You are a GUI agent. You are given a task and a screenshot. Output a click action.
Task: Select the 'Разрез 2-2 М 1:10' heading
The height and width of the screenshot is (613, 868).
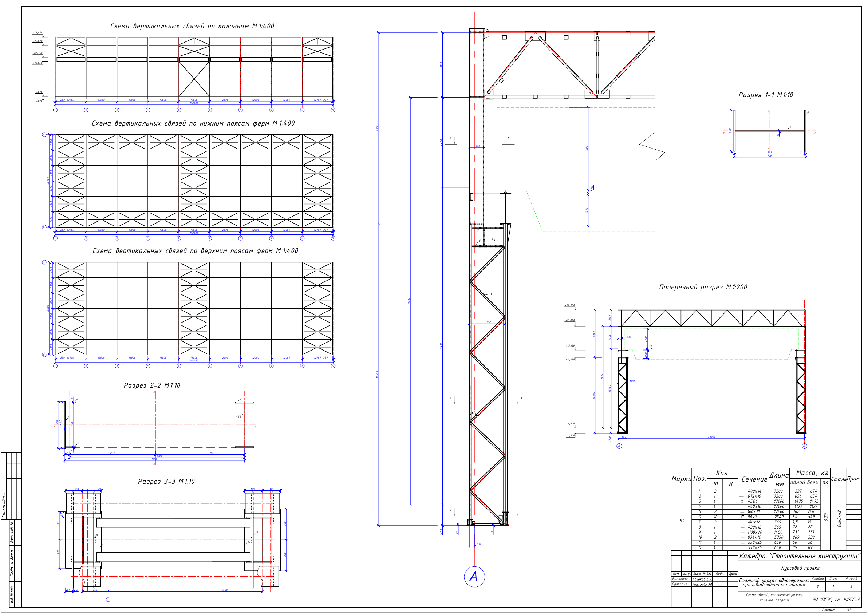click(x=152, y=385)
